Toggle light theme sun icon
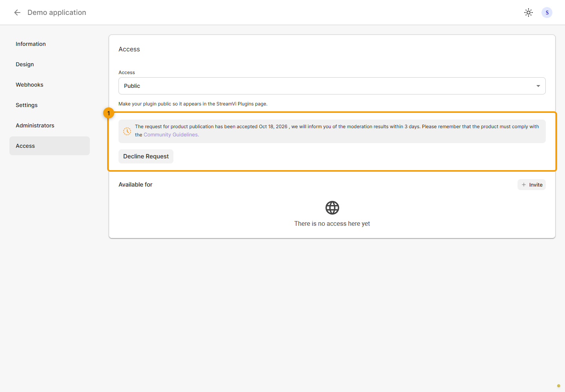565x392 pixels. point(529,13)
